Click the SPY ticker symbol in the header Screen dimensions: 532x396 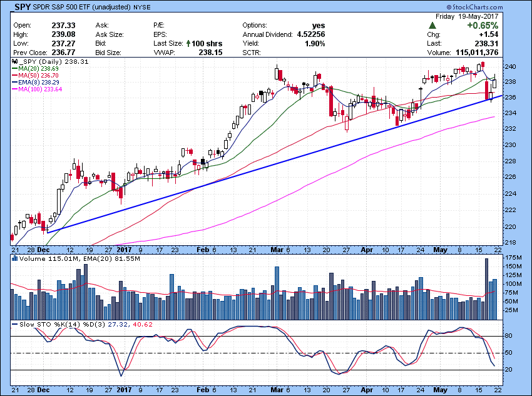tap(23, 7)
